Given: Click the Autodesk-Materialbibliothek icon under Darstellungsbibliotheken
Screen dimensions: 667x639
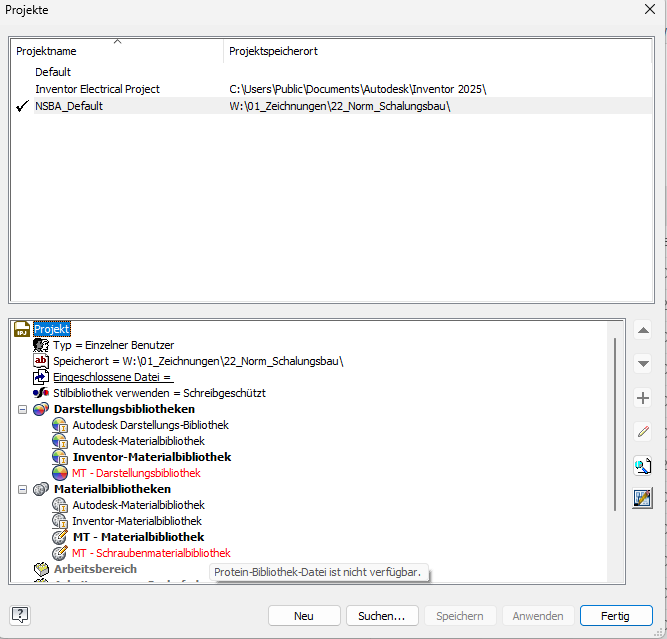Looking at the screenshot, I should point(60,441).
